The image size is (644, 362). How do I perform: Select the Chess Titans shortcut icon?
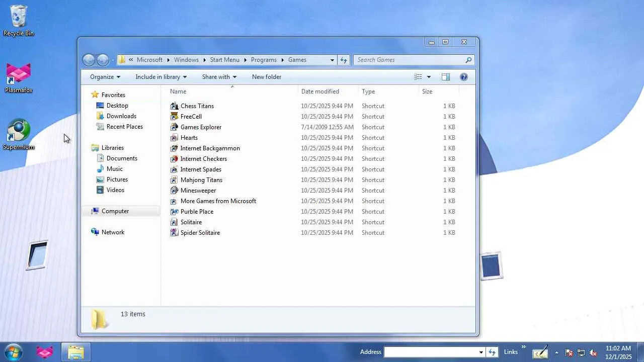[174, 106]
